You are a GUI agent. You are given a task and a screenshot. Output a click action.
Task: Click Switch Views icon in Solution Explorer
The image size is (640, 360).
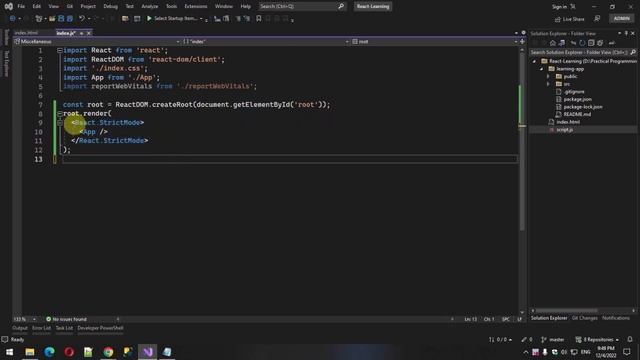(x=562, y=43)
